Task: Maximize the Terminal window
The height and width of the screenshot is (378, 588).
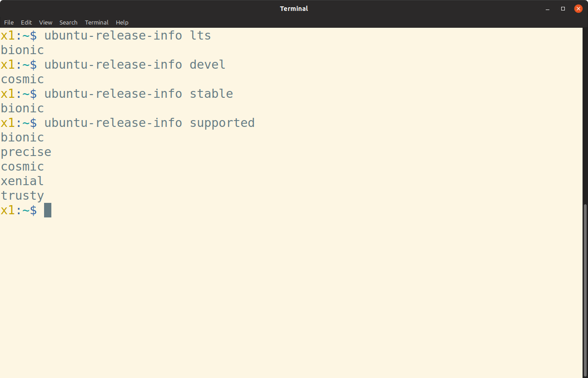Action: [563, 9]
